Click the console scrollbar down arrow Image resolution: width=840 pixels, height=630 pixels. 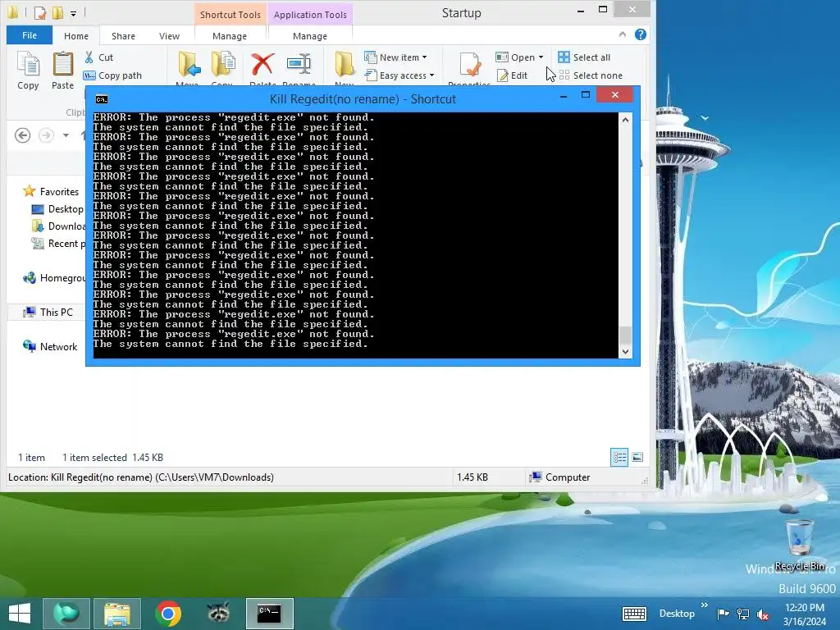(x=625, y=351)
